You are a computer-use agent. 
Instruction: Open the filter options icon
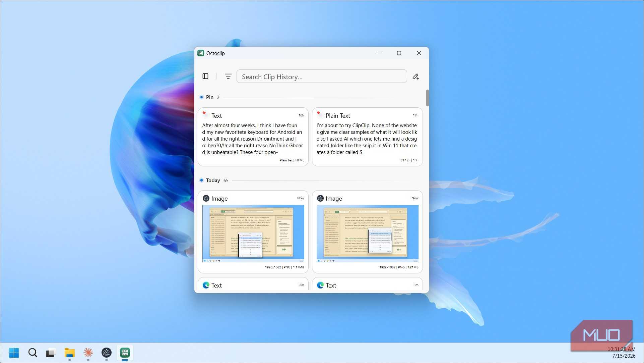(228, 76)
